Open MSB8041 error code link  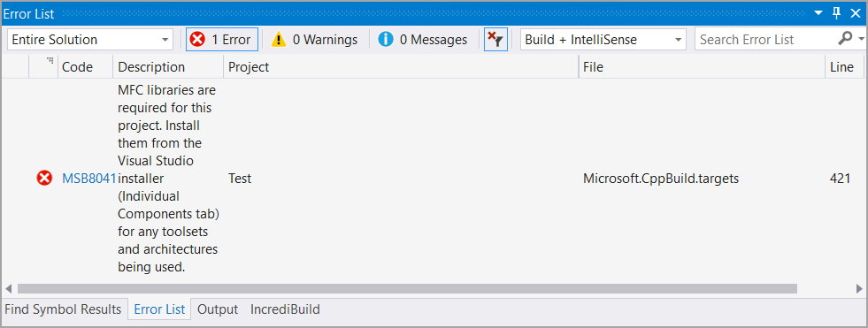click(x=89, y=178)
